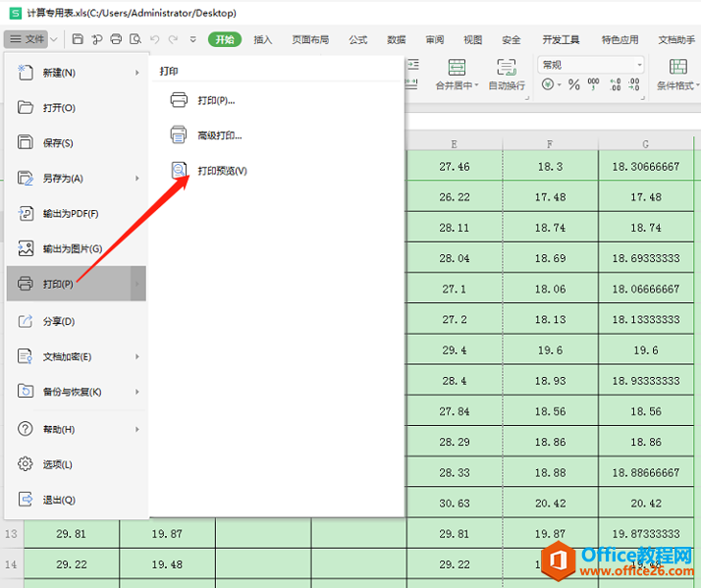701x588 pixels.
Task: Click the undo arrow icon
Action: click(155, 39)
